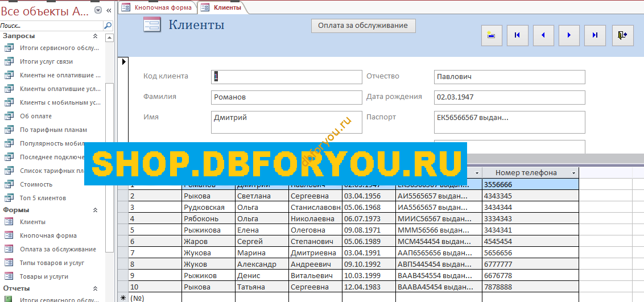Open query Клиенты с мобильным ус...
This screenshot has height=302, width=644.
(x=60, y=102)
